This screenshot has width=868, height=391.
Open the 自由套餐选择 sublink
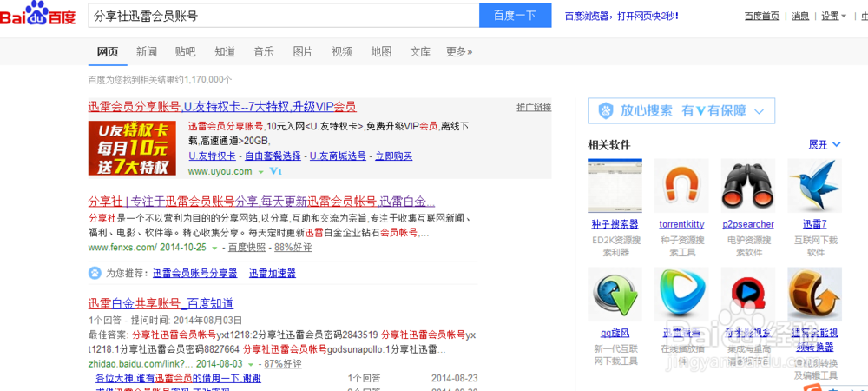[x=273, y=156]
